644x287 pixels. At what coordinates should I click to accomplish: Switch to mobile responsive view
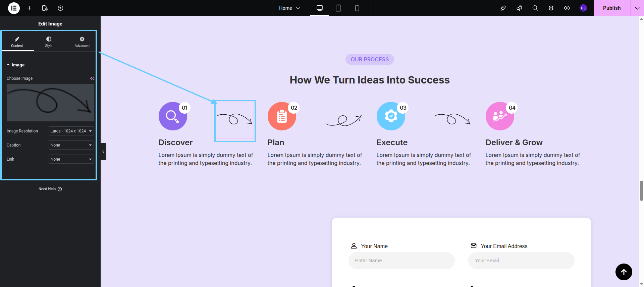coord(357,8)
